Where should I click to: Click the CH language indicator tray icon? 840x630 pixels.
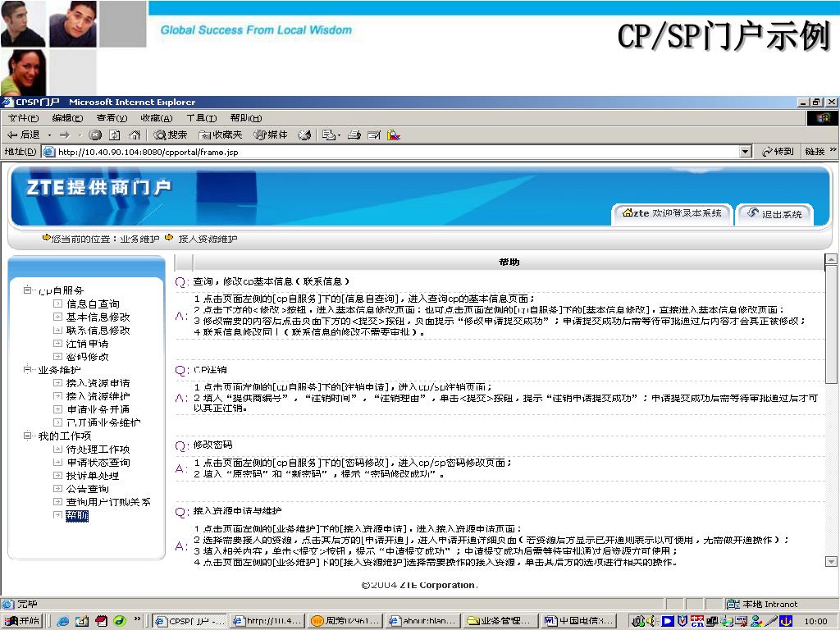697,621
